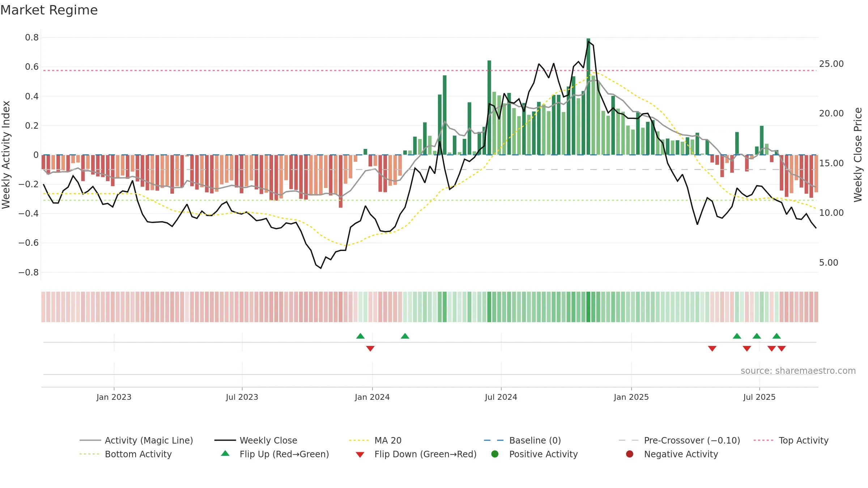Toggle the MA 20 legend entry
This screenshot has width=868, height=488.
click(375, 440)
